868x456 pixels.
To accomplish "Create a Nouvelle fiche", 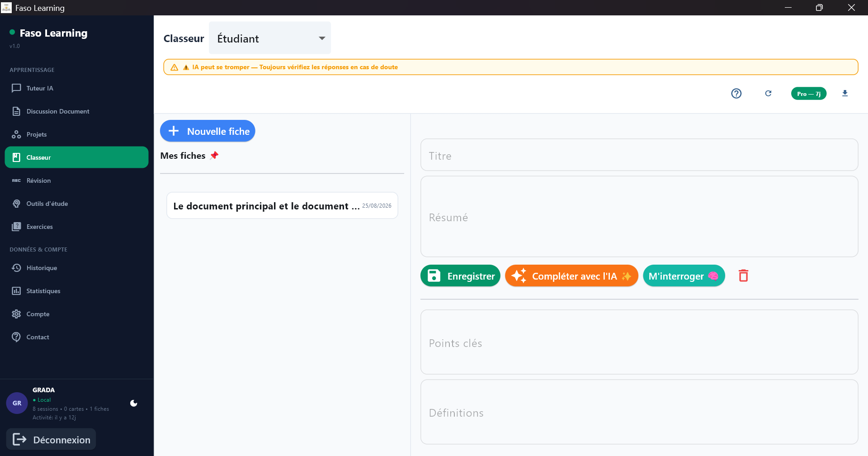I will pyautogui.click(x=208, y=131).
